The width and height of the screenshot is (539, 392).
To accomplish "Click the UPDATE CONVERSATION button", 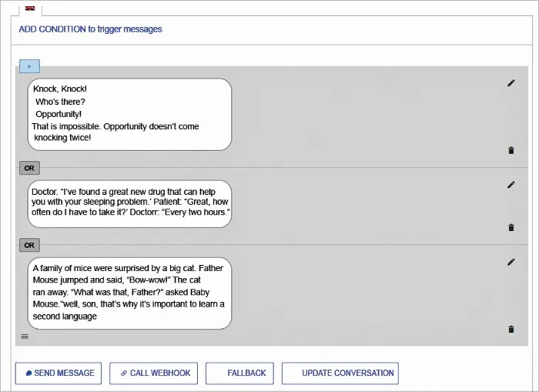I will tap(340, 373).
